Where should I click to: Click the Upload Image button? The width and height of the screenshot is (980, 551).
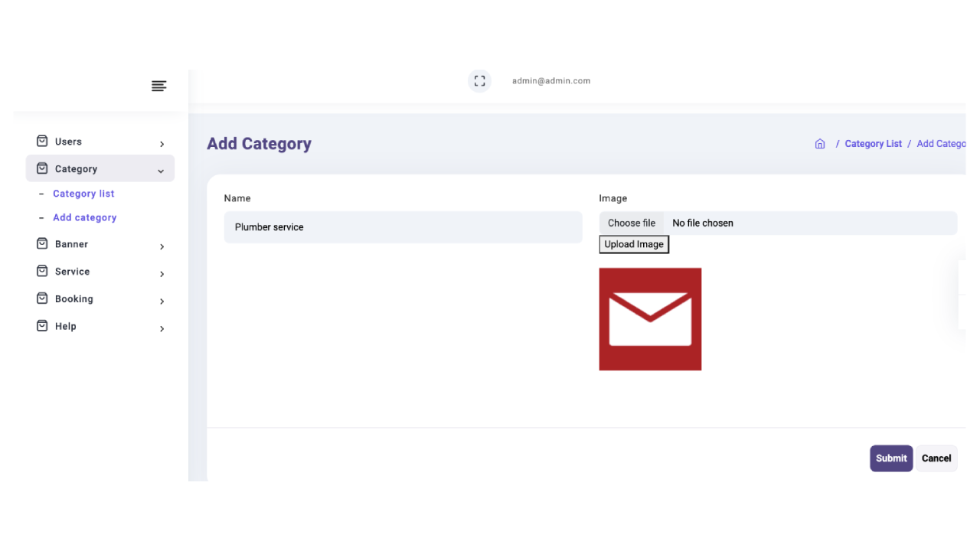click(634, 244)
